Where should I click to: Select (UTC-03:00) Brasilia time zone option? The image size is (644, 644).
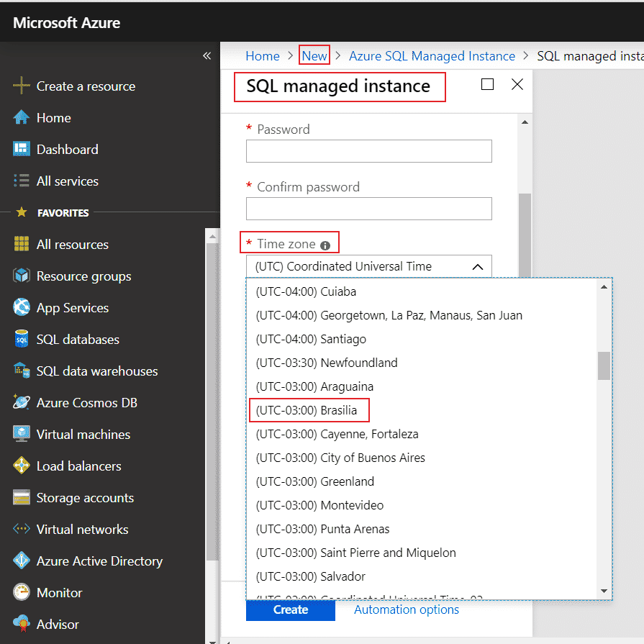pyautogui.click(x=307, y=410)
